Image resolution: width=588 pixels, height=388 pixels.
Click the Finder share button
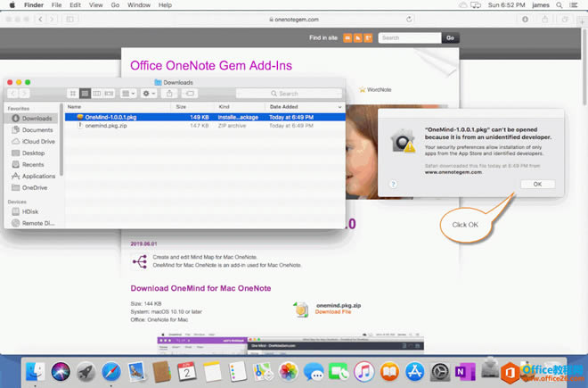[169, 93]
